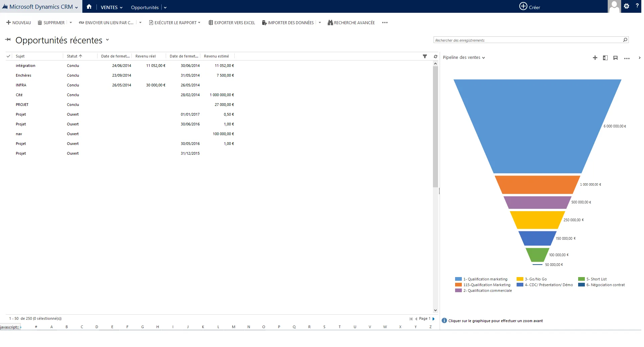
Task: Open the Home icon in navigation bar
Action: 89,7
